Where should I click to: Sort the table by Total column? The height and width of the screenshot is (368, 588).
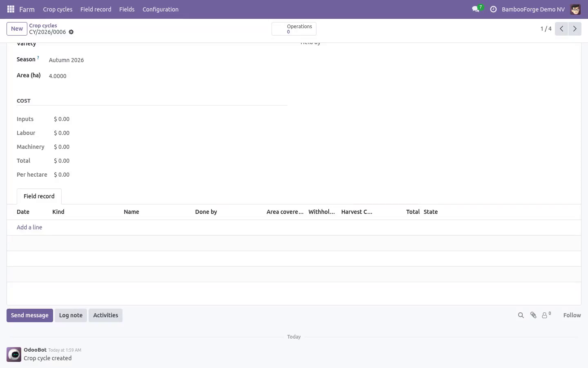[413, 212]
